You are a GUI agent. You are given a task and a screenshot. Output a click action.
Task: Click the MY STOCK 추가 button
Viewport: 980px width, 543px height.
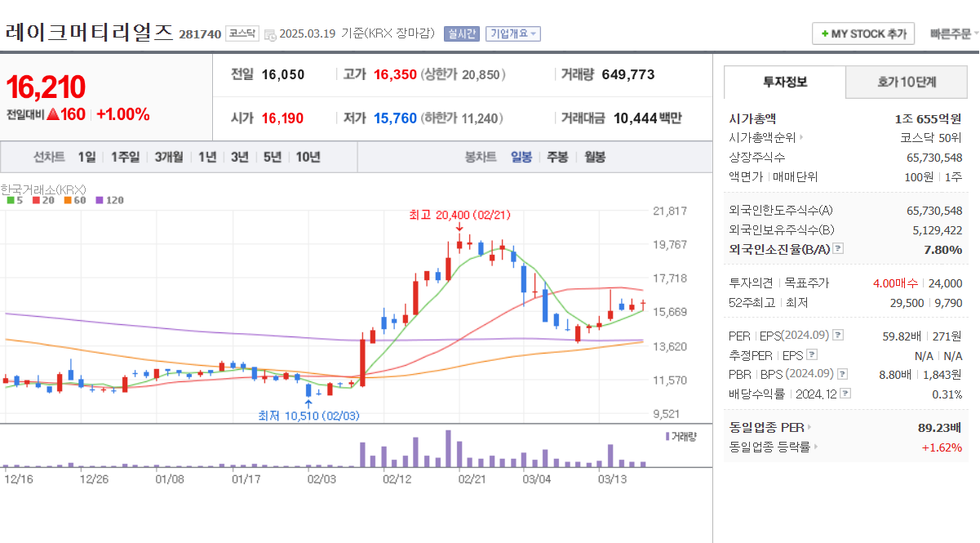[863, 33]
